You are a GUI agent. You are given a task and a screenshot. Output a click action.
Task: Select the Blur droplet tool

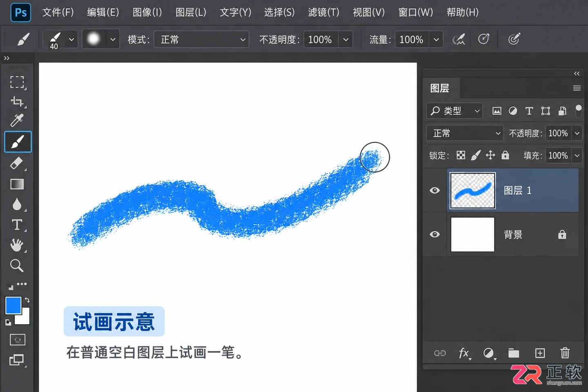[x=17, y=204]
